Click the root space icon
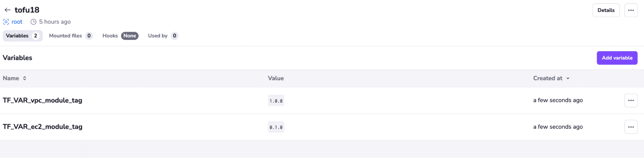The width and height of the screenshot is (644, 158). tap(6, 22)
